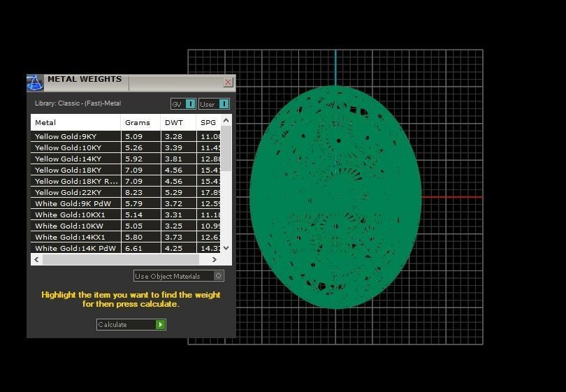Click the horizontal scroll right arrow
This screenshot has height=392, width=566.
tap(215, 259)
